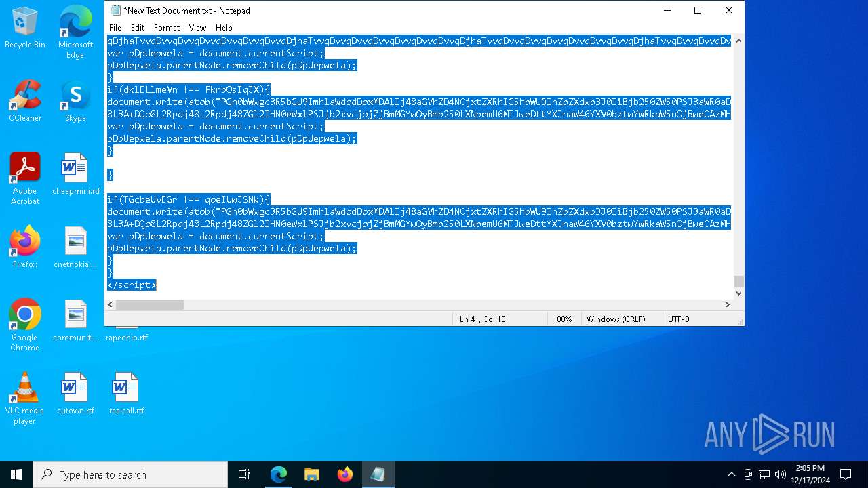Place cursor at closing </script> tag
The image size is (868, 488).
coord(132,285)
